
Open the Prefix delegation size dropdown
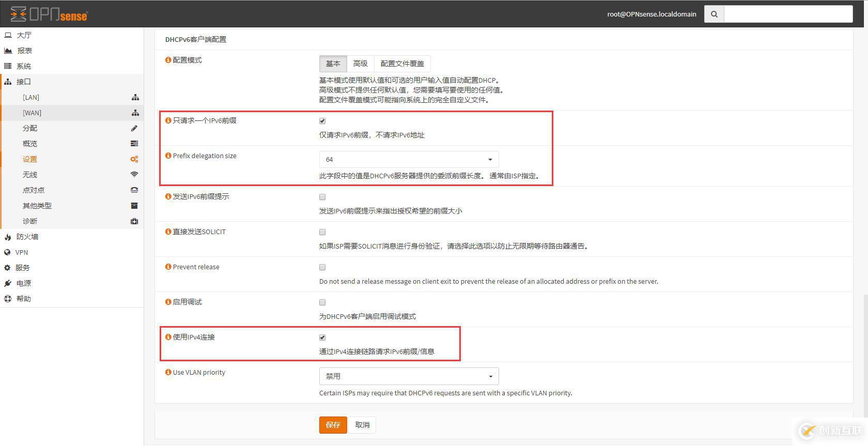(409, 159)
